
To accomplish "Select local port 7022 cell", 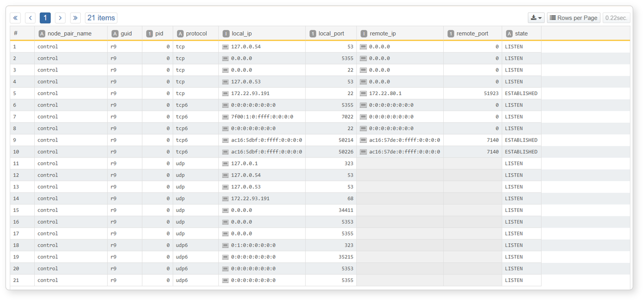I will pos(331,117).
